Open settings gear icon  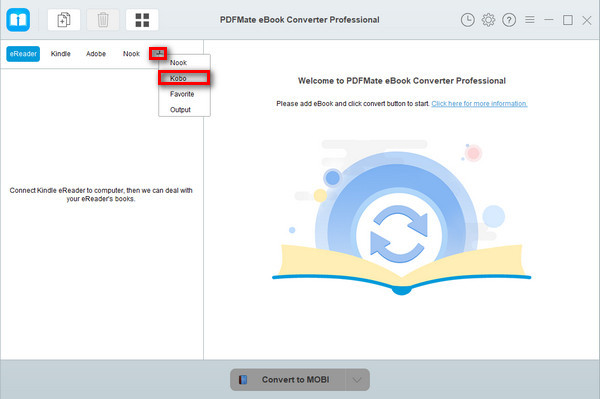click(488, 20)
